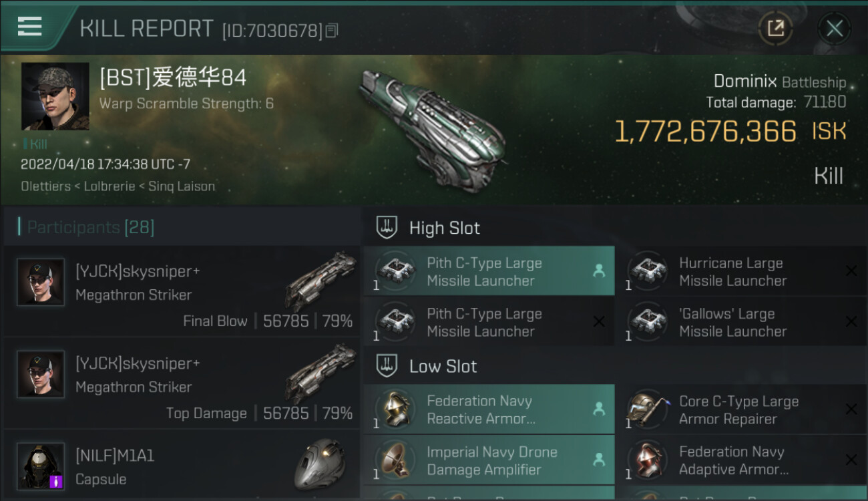
Task: View the Dominix ship image
Action: point(433,127)
